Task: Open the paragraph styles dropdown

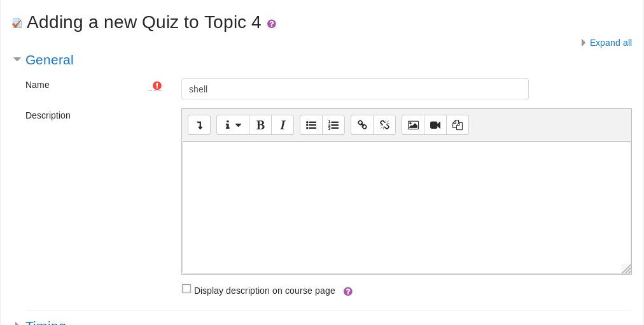Action: 233,125
